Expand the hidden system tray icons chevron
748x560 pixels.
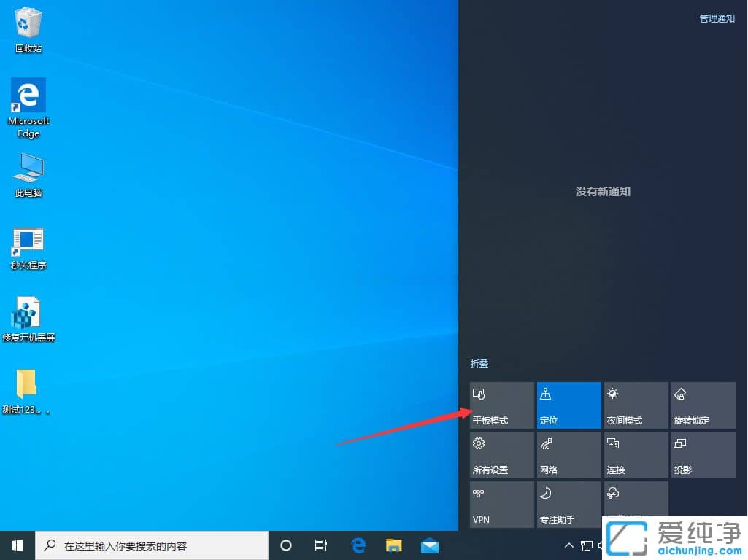pyautogui.click(x=569, y=545)
